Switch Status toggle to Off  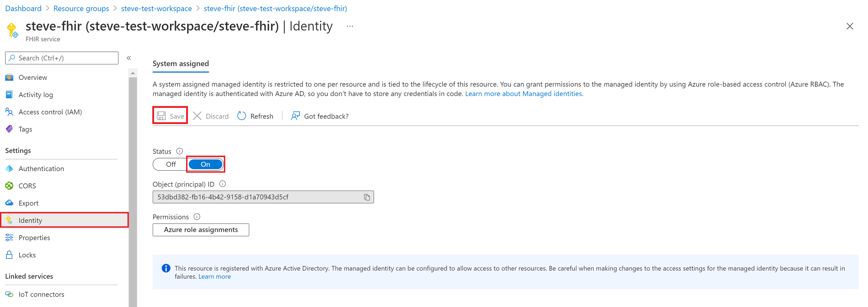171,164
